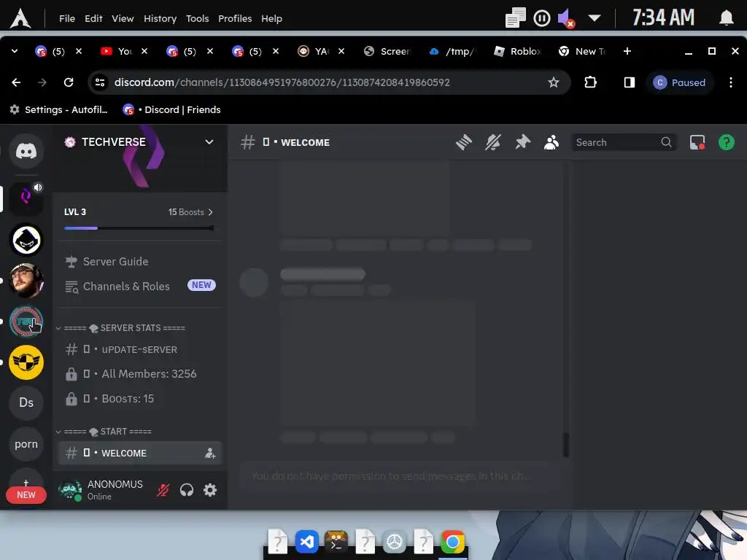The width and height of the screenshot is (747, 560).
Task: Open Discord | Friends bookmark
Action: [171, 109]
